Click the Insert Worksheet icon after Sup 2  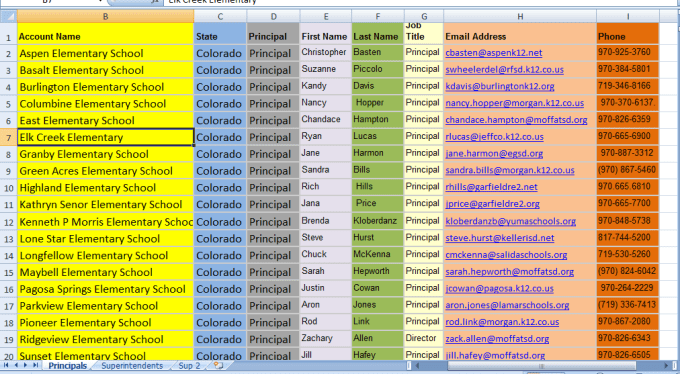pyautogui.click(x=219, y=366)
